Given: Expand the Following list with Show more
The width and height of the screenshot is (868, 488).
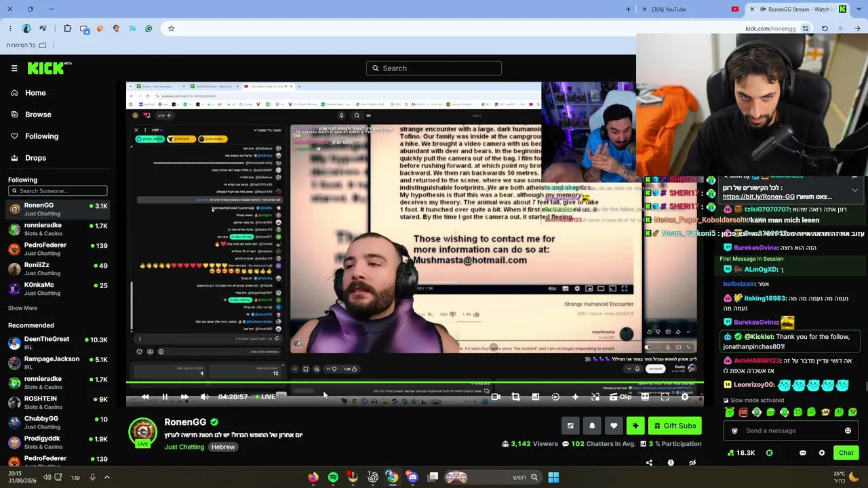Looking at the screenshot, I should point(22,308).
